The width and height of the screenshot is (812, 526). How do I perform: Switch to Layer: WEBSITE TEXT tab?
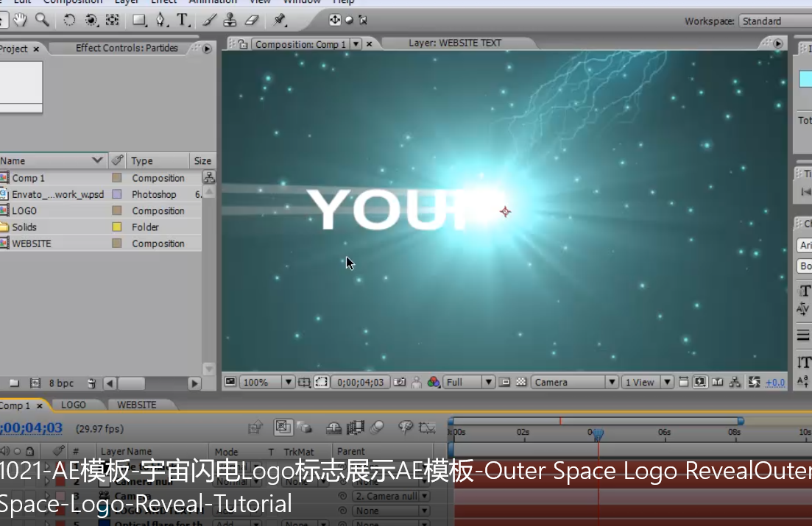455,43
